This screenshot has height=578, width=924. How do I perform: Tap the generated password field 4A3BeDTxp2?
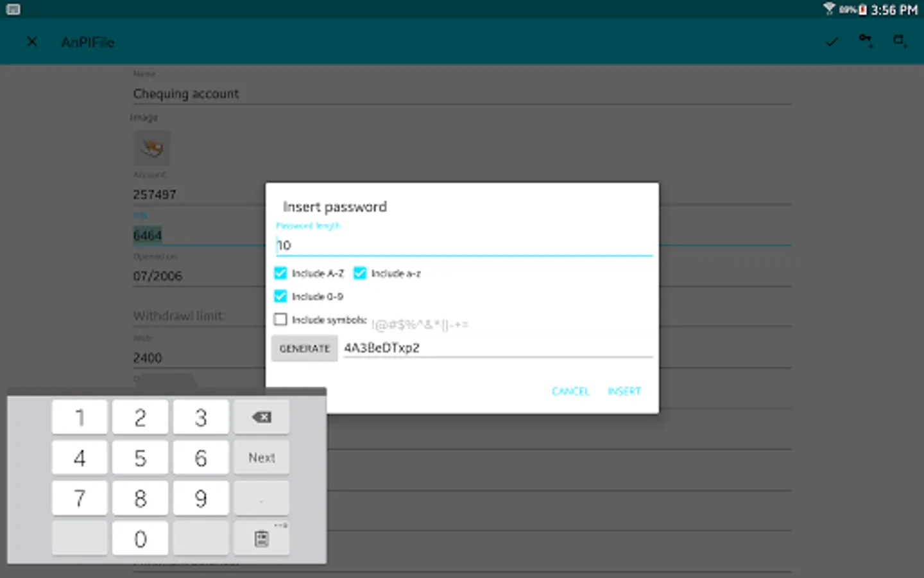click(498, 348)
